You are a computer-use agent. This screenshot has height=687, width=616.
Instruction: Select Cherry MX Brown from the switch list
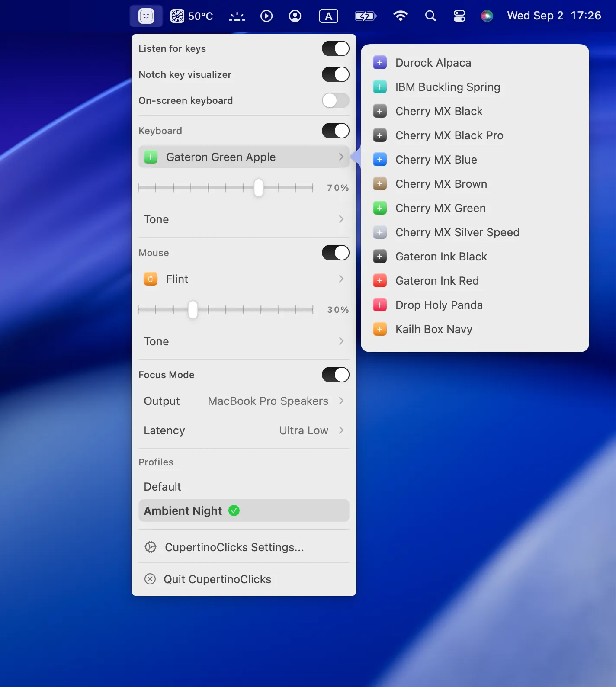point(475,184)
